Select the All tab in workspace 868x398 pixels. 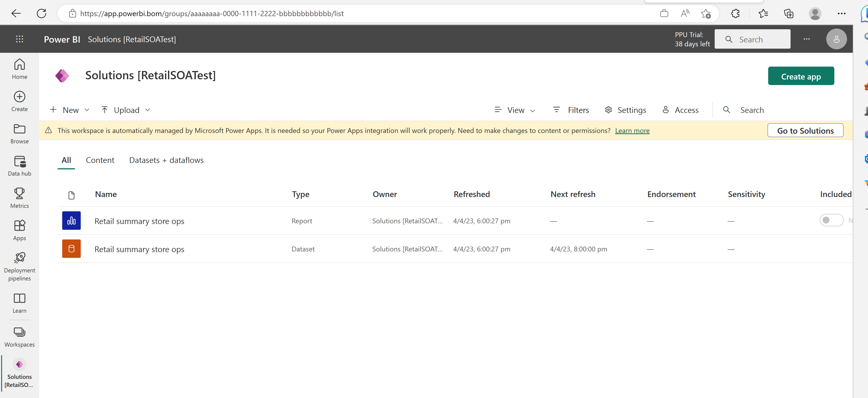pos(66,159)
